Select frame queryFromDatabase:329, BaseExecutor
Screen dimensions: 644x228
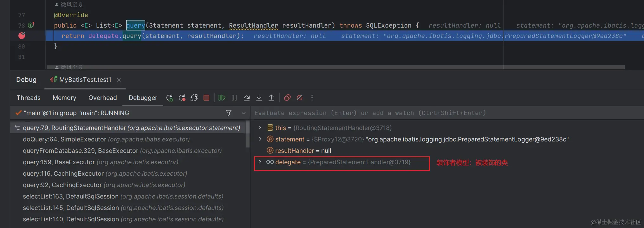[x=129, y=151]
